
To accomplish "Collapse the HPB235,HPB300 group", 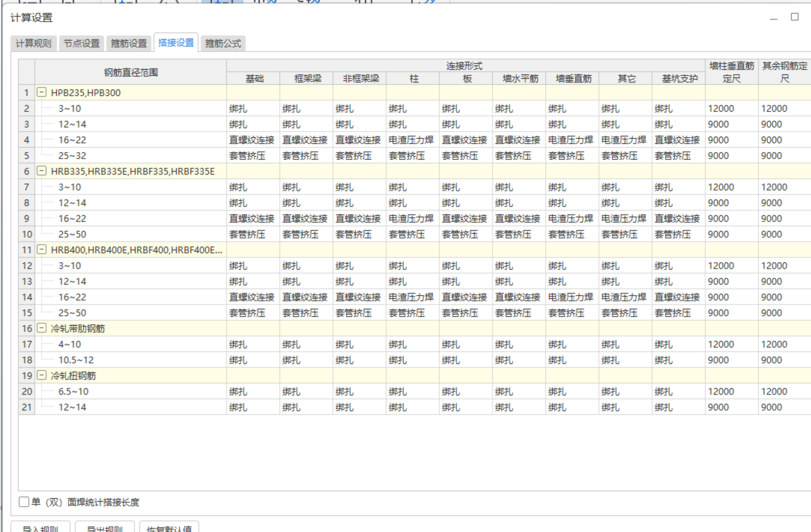I will click(42, 92).
